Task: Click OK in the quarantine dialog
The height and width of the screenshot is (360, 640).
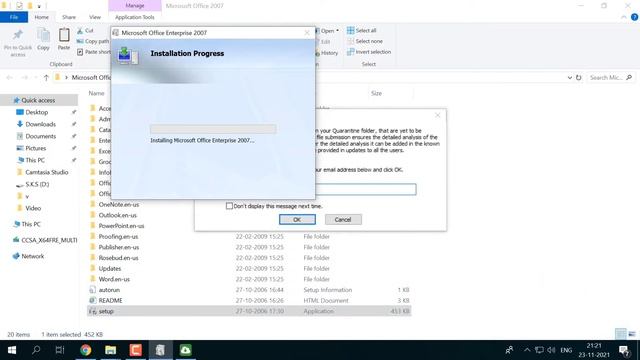Action: pyautogui.click(x=297, y=220)
